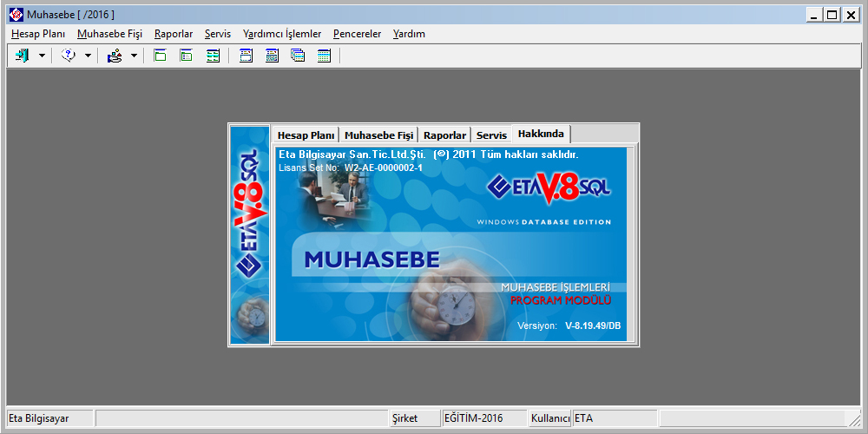Click the PROGRAM MODÜLÜ red text
Screen dimensions: 868x434
pyautogui.click(x=560, y=301)
